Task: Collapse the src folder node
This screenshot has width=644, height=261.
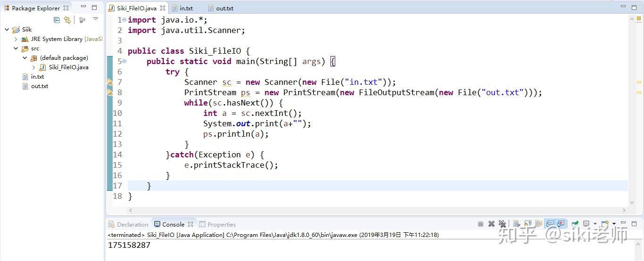Action: [x=16, y=49]
